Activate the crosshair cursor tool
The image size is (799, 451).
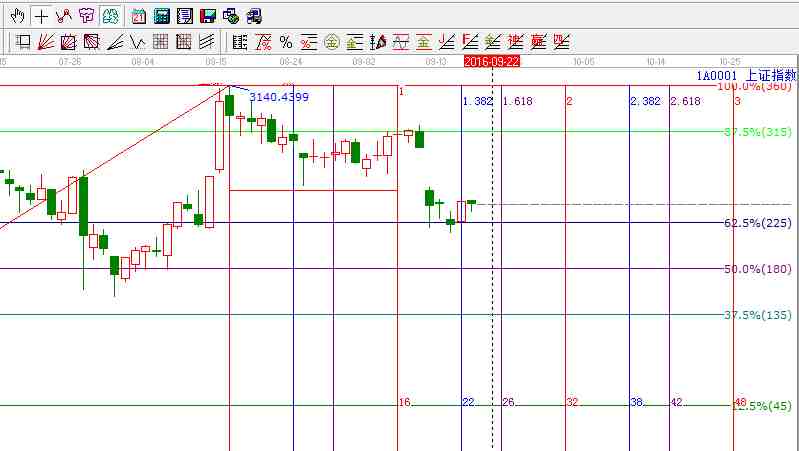coord(41,16)
